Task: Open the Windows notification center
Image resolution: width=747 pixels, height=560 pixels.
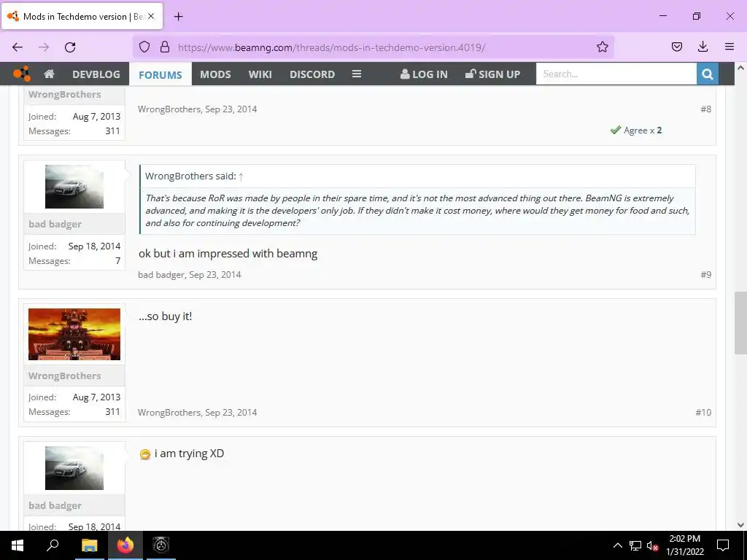Action: tap(723, 545)
